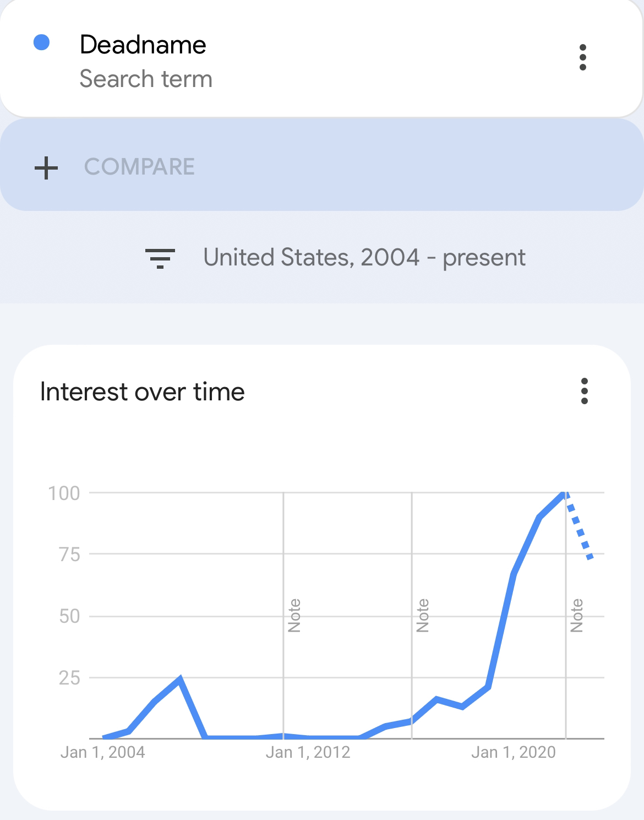Click the Interest over time heading
The width and height of the screenshot is (644, 820).
click(x=143, y=392)
